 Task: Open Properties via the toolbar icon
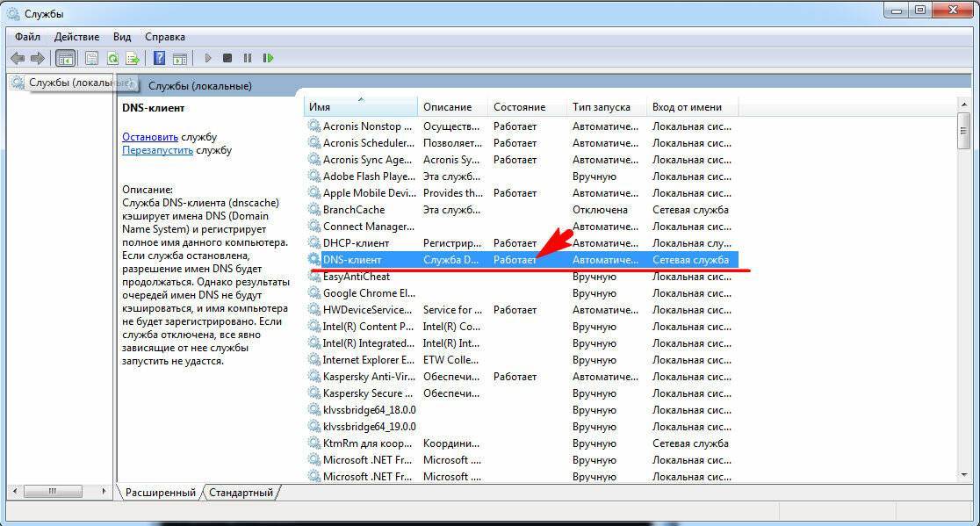click(x=91, y=58)
